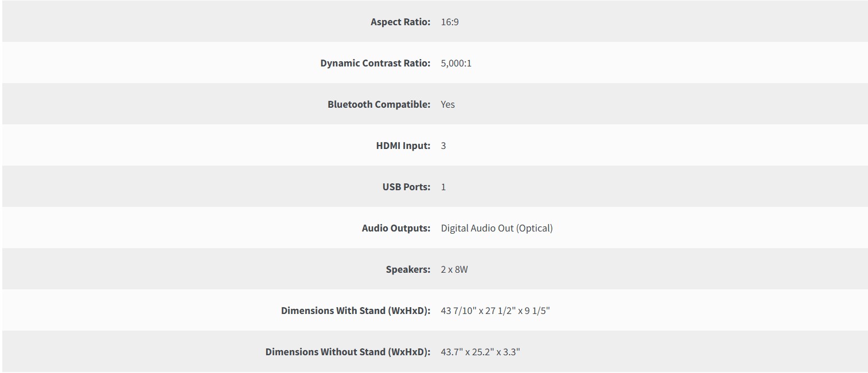Select the USB Ports value 1
The image size is (868, 373).
click(x=443, y=187)
